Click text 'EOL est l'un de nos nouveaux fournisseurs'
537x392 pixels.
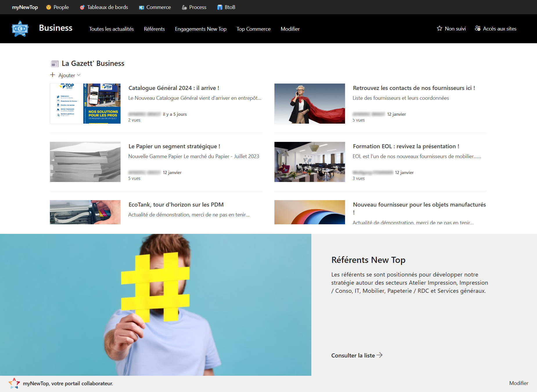click(x=417, y=156)
